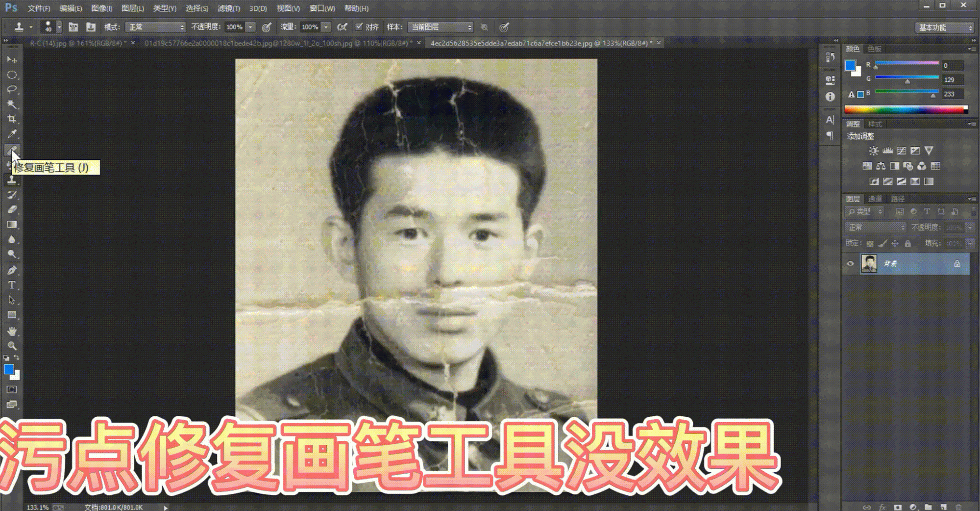Open the 模式 blend mode dropdown
This screenshot has height=511, width=980.
(x=155, y=27)
